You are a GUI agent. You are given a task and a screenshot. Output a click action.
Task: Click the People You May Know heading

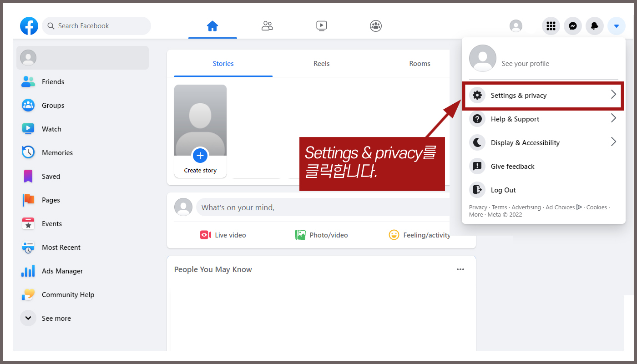point(213,269)
